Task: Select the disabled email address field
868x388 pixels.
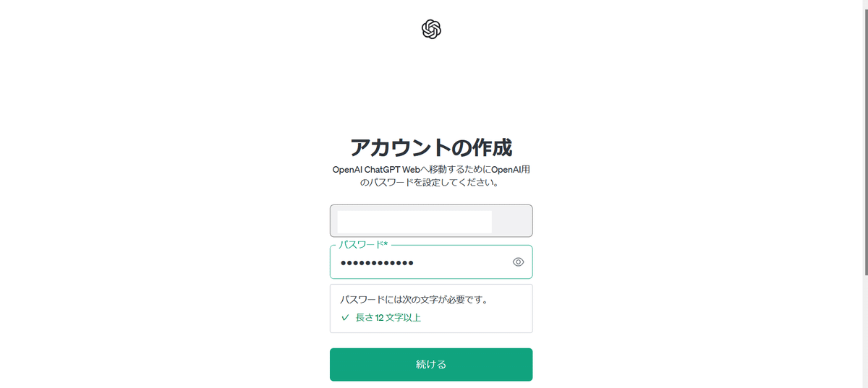Action: 431,221
